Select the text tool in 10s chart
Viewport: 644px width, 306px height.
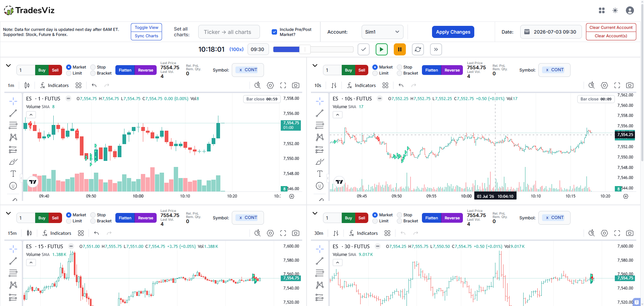pos(320,174)
